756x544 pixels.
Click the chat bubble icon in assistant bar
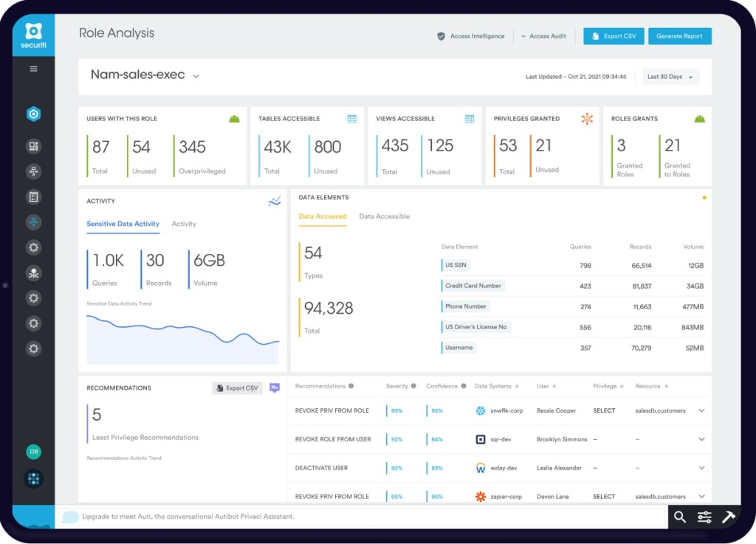[x=70, y=517]
